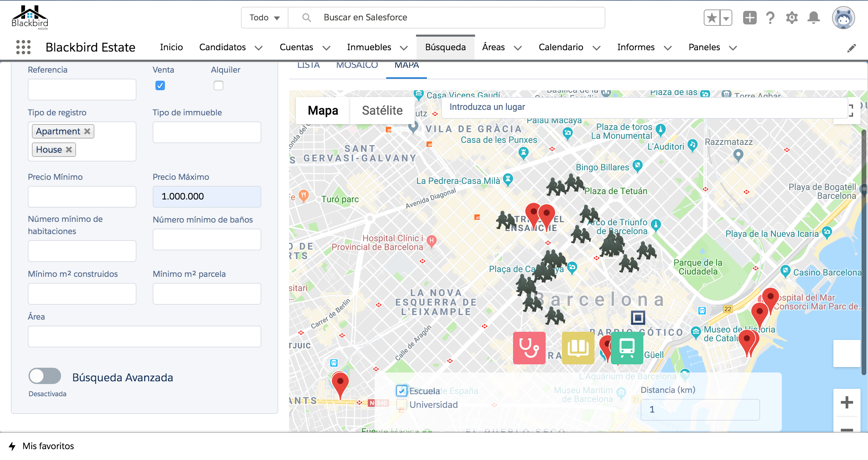Open the Paneles dropdown arrow
The height and width of the screenshot is (460, 868).
pos(732,48)
